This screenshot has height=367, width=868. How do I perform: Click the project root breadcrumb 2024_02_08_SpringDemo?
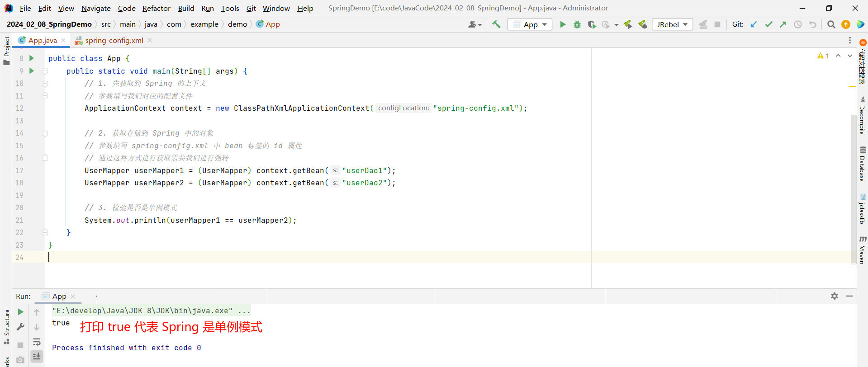coord(49,24)
